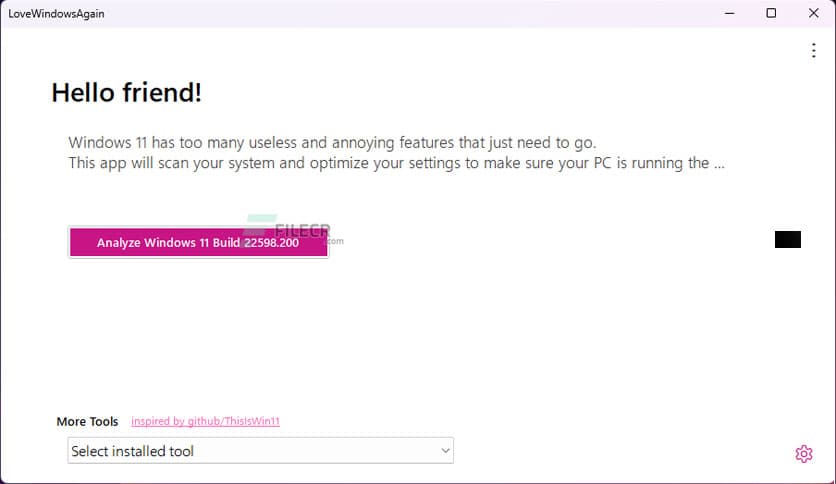Expand the Select installed tool dropdown
Image resolution: width=836 pixels, height=484 pixels.
[260, 450]
